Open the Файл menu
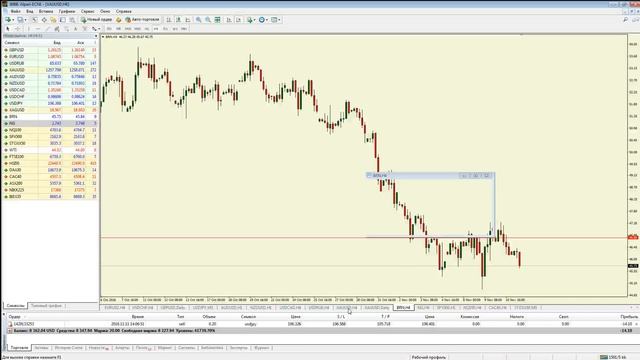The width and height of the screenshot is (640, 360). point(16,11)
